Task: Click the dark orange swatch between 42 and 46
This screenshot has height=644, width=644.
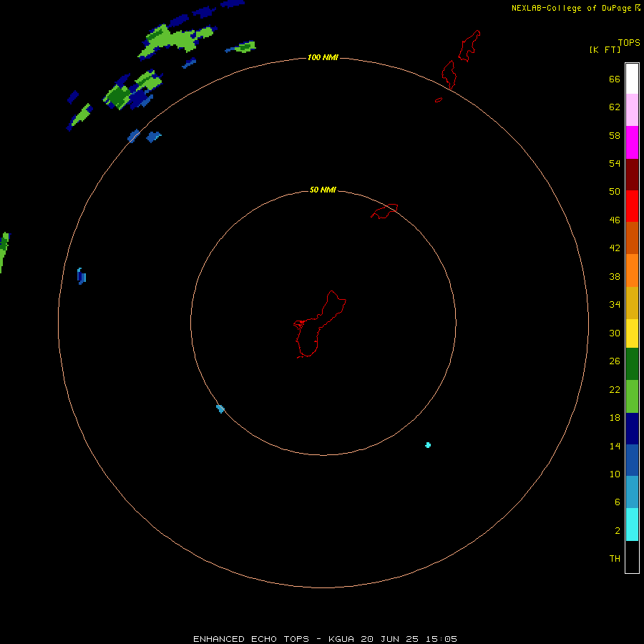Action: 632,238
